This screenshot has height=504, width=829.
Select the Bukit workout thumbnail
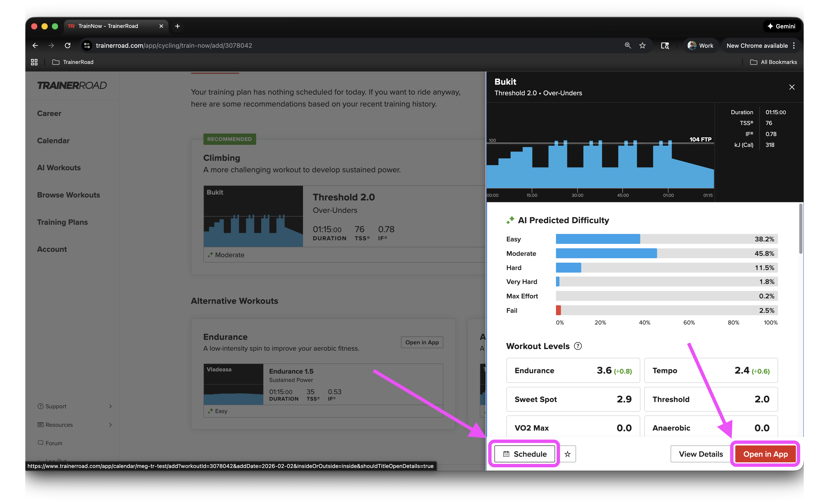tap(253, 216)
